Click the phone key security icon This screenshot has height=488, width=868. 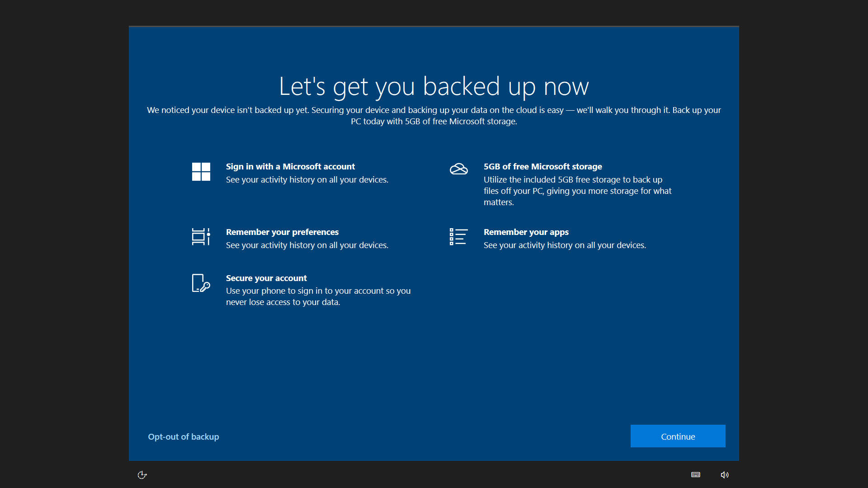pyautogui.click(x=201, y=283)
